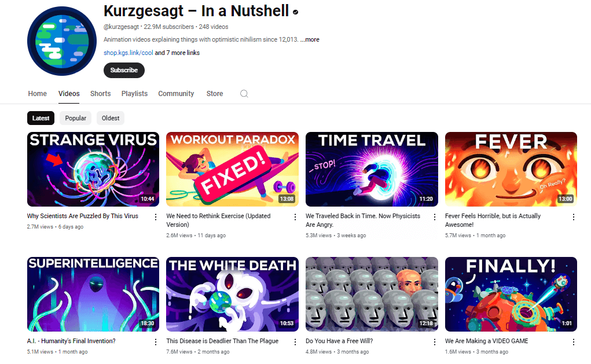
Task: Subscribe to the Kurzgesagt channel
Action: pyautogui.click(x=124, y=70)
